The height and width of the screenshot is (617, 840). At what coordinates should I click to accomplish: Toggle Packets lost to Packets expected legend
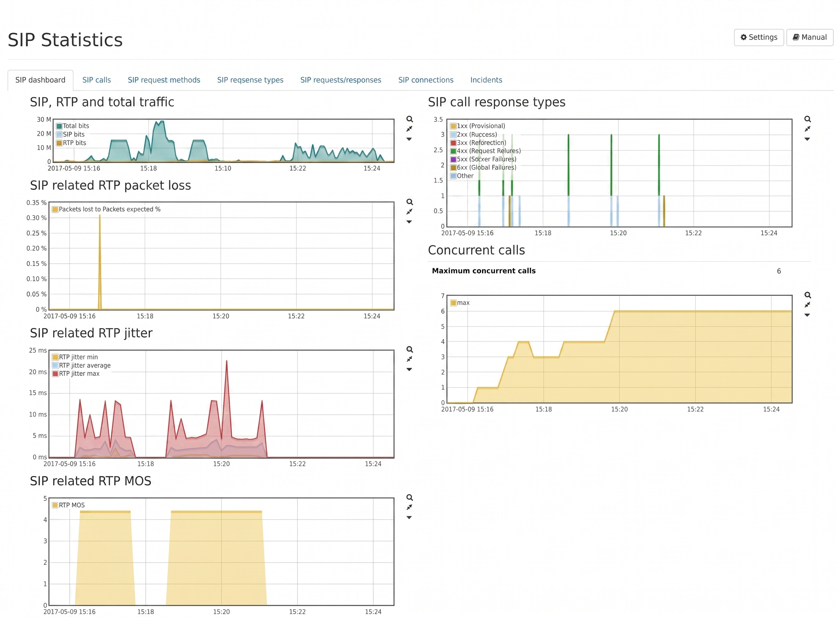[x=107, y=209]
